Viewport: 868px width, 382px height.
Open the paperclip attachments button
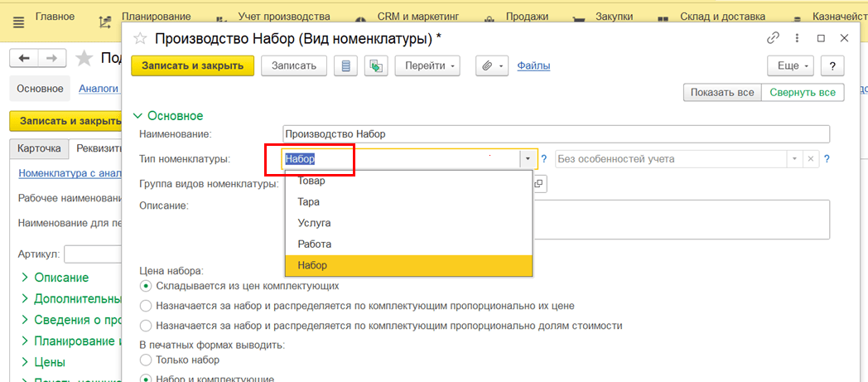pos(490,66)
